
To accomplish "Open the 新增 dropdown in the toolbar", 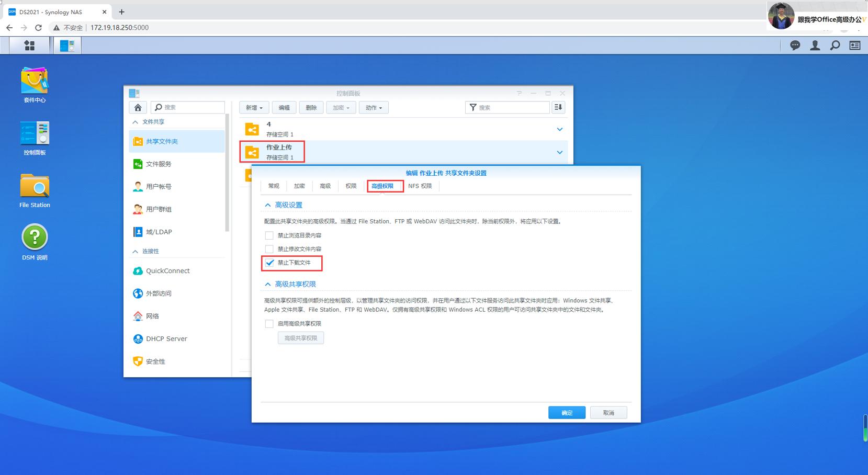I will tap(254, 107).
